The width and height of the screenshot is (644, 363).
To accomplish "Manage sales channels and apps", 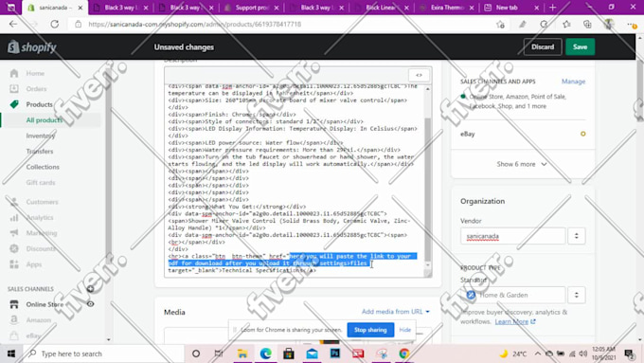I will tap(573, 82).
